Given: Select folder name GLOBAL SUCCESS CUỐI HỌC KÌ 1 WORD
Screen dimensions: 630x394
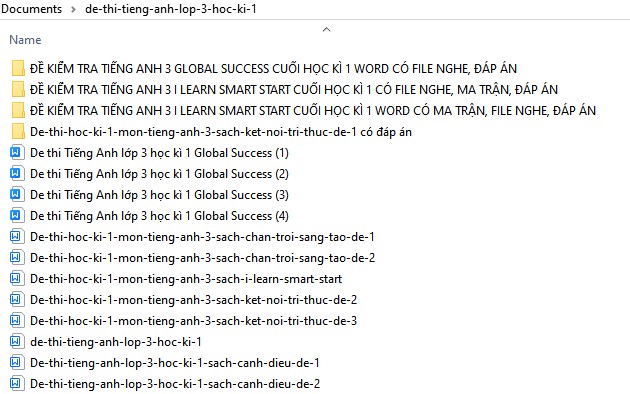Looking at the screenshot, I should click(273, 69).
